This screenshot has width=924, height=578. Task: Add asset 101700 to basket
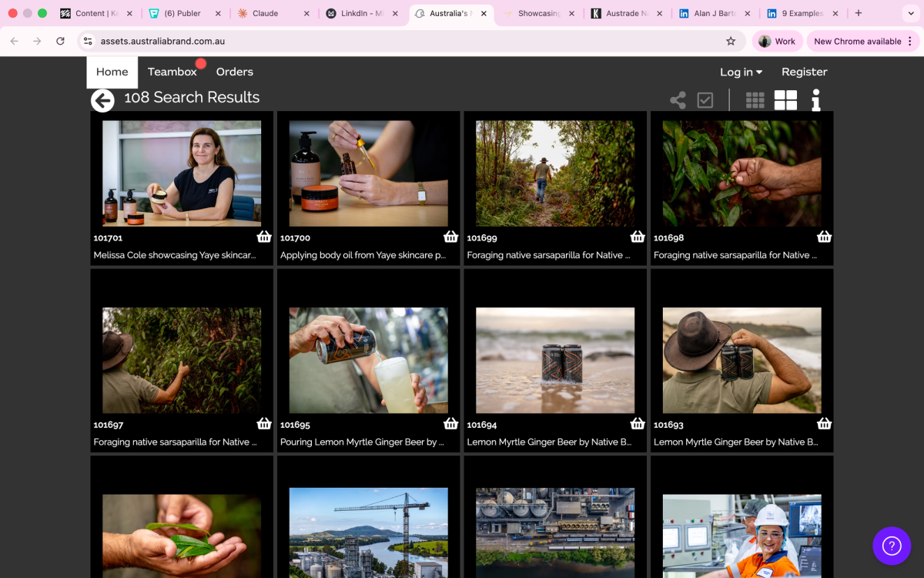tap(451, 237)
